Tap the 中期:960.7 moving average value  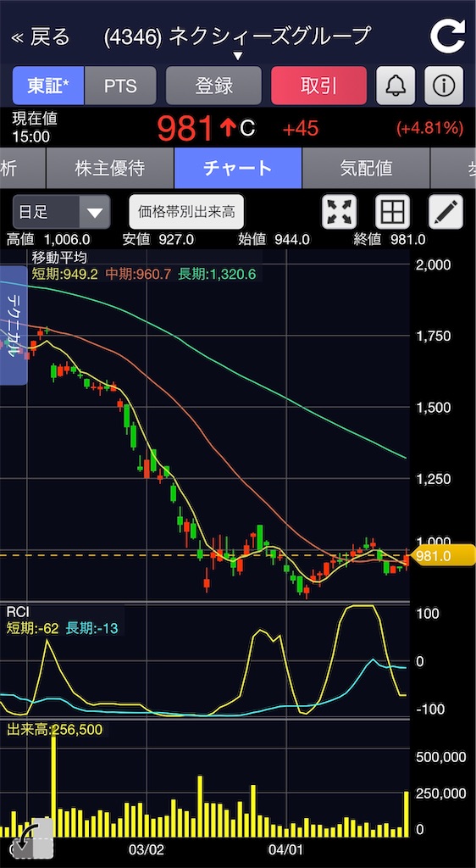click(139, 274)
